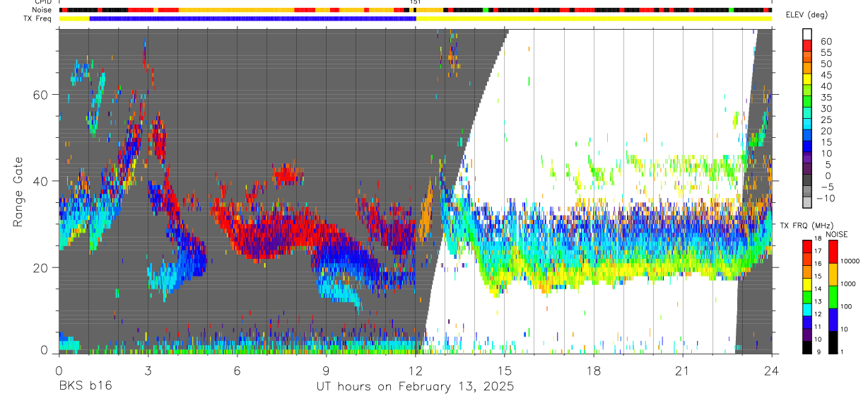Click the '35' value on the ELEV scale

click(x=826, y=97)
